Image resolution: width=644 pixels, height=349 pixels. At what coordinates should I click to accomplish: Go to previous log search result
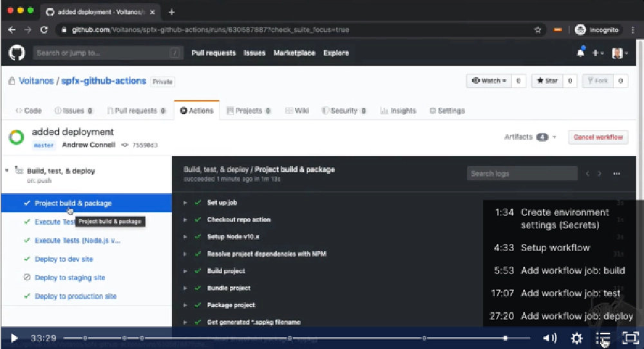(587, 174)
